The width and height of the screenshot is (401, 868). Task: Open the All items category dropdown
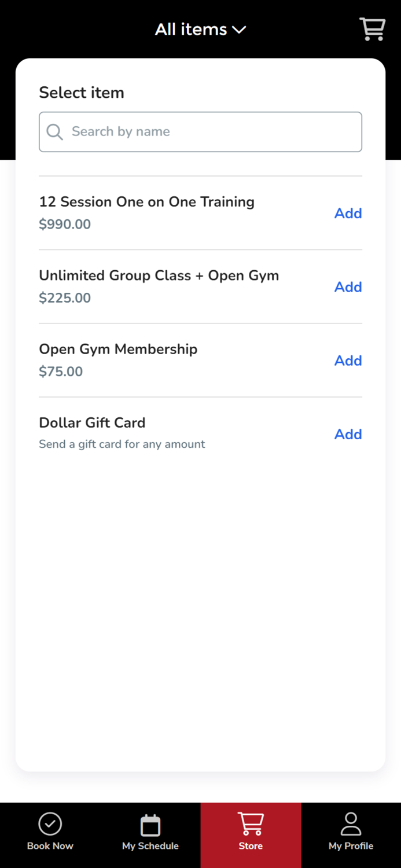click(200, 29)
